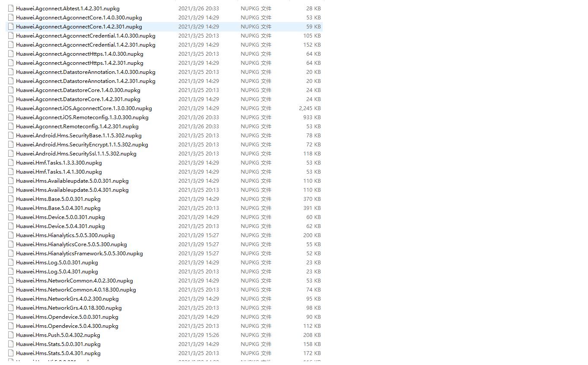Click the 200 KB size value
588x365 pixels.
[312, 235]
